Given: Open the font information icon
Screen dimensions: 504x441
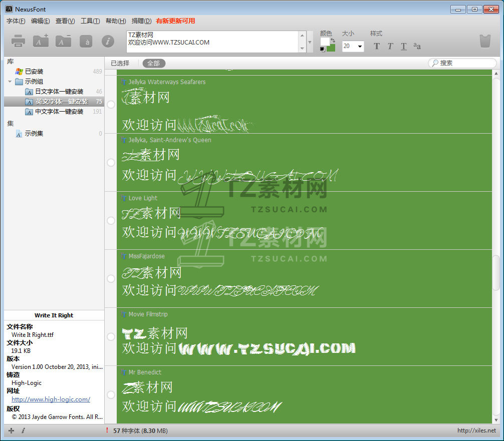Looking at the screenshot, I should pos(108,42).
